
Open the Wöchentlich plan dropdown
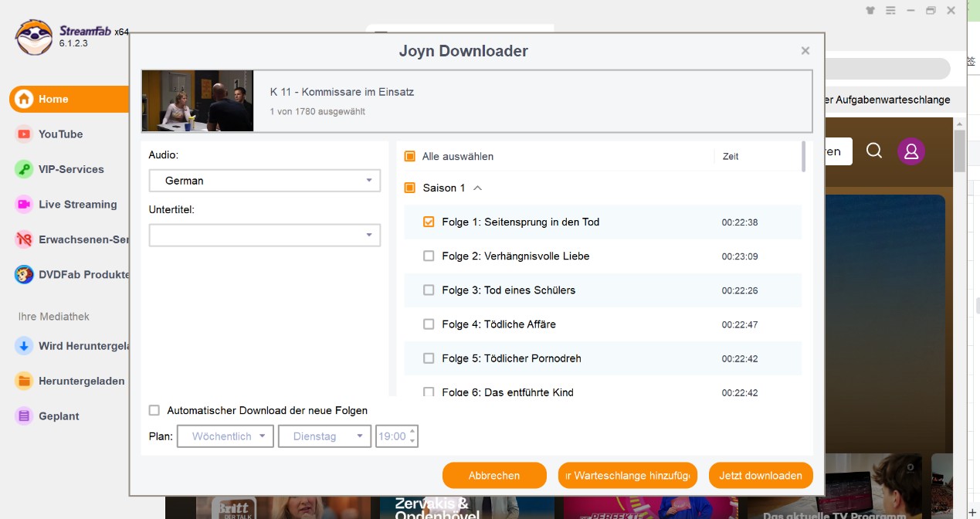coord(226,436)
